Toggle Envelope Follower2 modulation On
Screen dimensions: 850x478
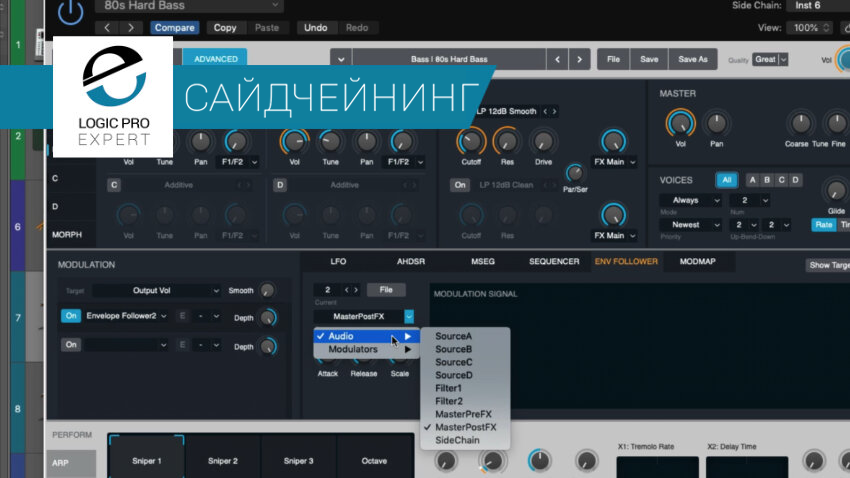point(71,316)
